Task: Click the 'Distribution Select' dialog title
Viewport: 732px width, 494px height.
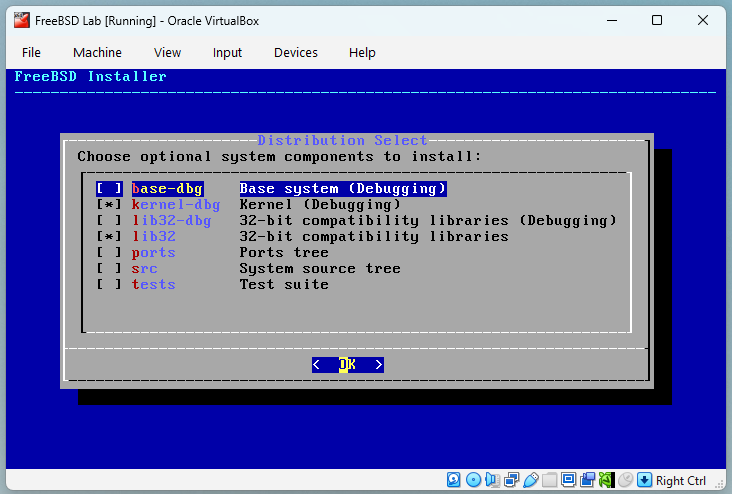Action: click(x=342, y=140)
